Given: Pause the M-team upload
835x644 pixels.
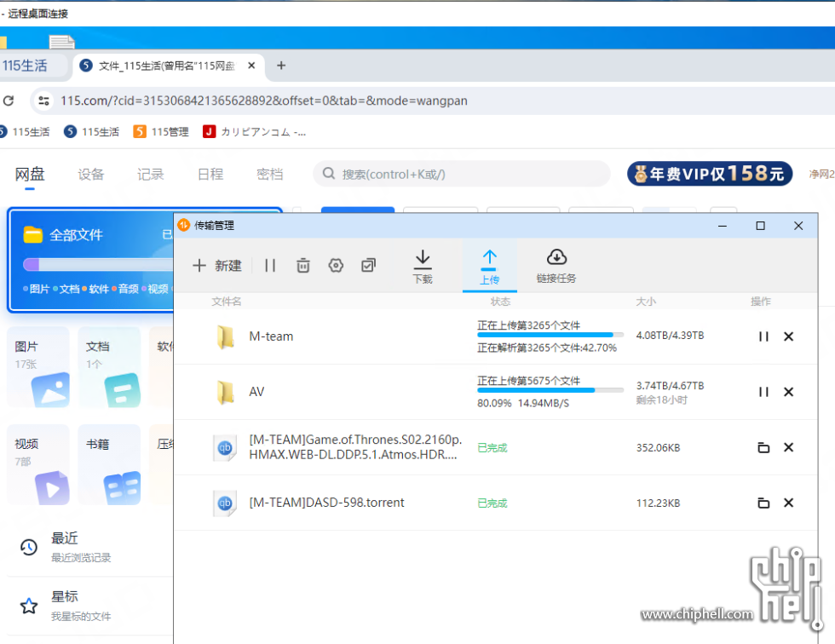Looking at the screenshot, I should 763,336.
